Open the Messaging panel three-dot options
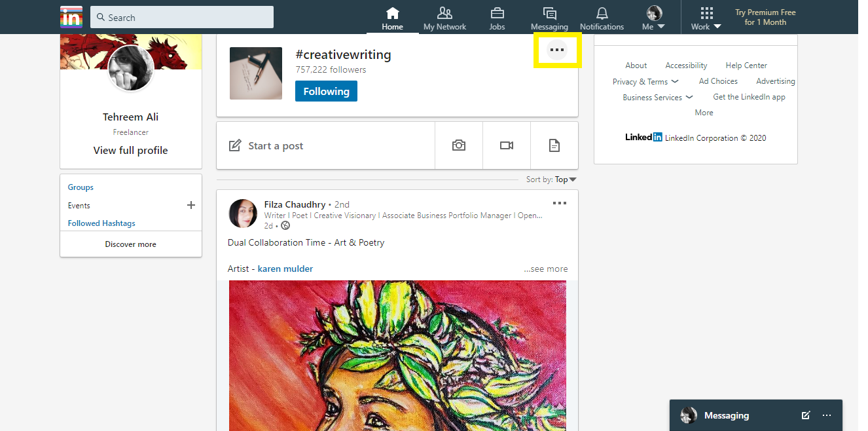The width and height of the screenshot is (868, 431). coord(827,415)
